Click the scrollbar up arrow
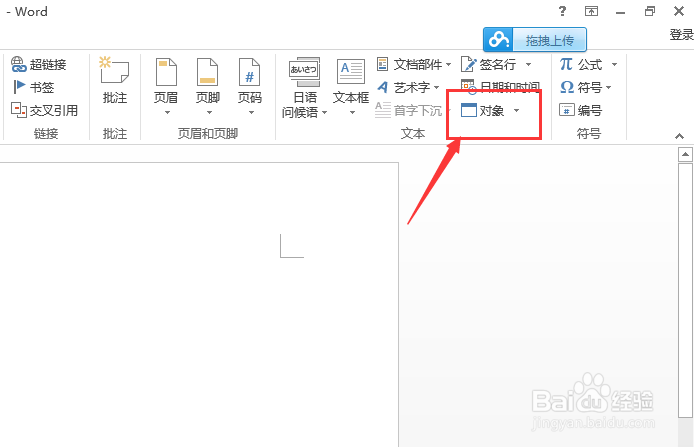 [685, 154]
